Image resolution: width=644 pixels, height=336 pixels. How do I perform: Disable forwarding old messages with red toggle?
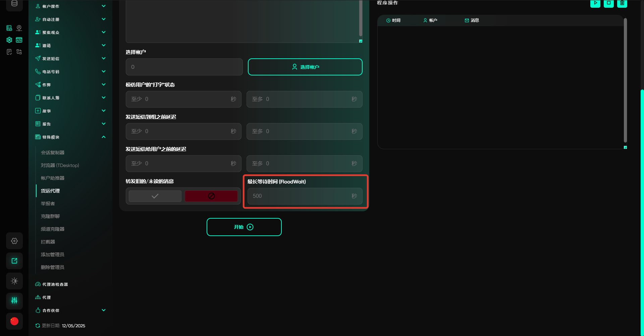click(211, 196)
